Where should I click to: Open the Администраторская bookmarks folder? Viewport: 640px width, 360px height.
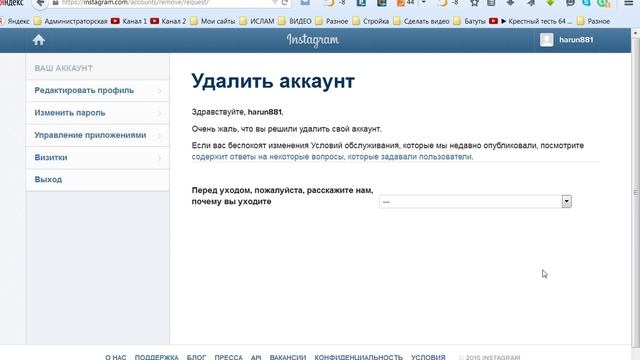point(71,21)
